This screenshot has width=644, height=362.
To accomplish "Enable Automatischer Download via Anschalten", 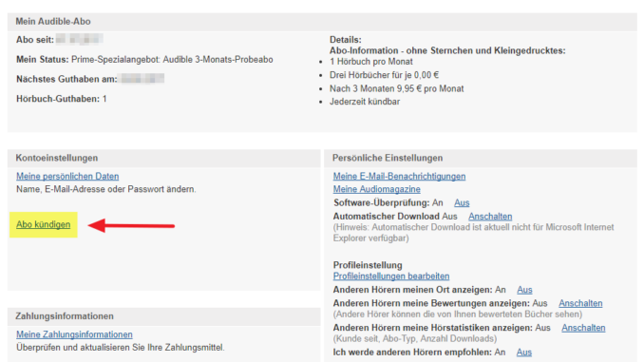I will pos(490,216).
